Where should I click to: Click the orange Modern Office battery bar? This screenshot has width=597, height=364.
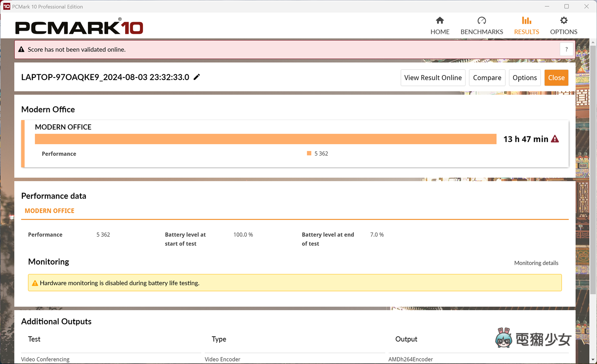pos(266,139)
